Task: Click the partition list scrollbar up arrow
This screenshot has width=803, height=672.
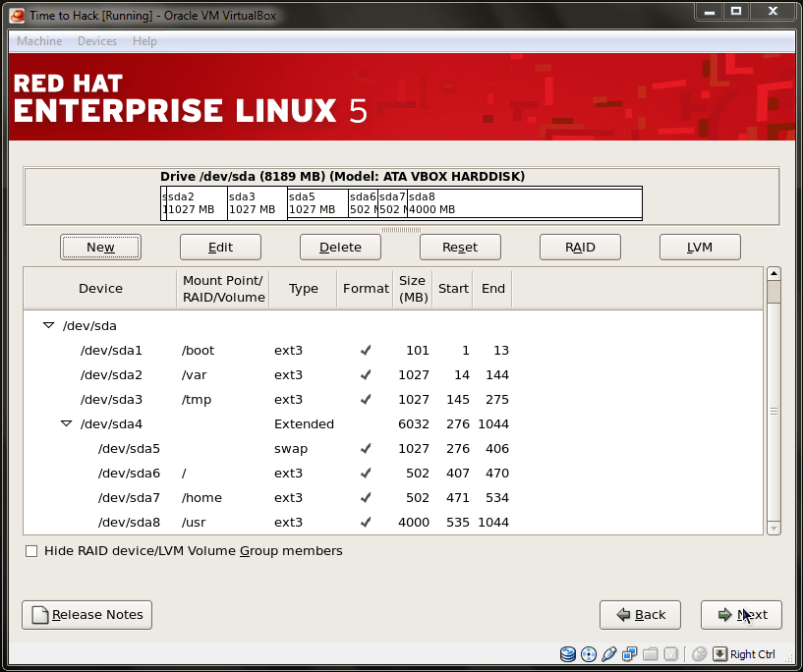Action: (774, 274)
